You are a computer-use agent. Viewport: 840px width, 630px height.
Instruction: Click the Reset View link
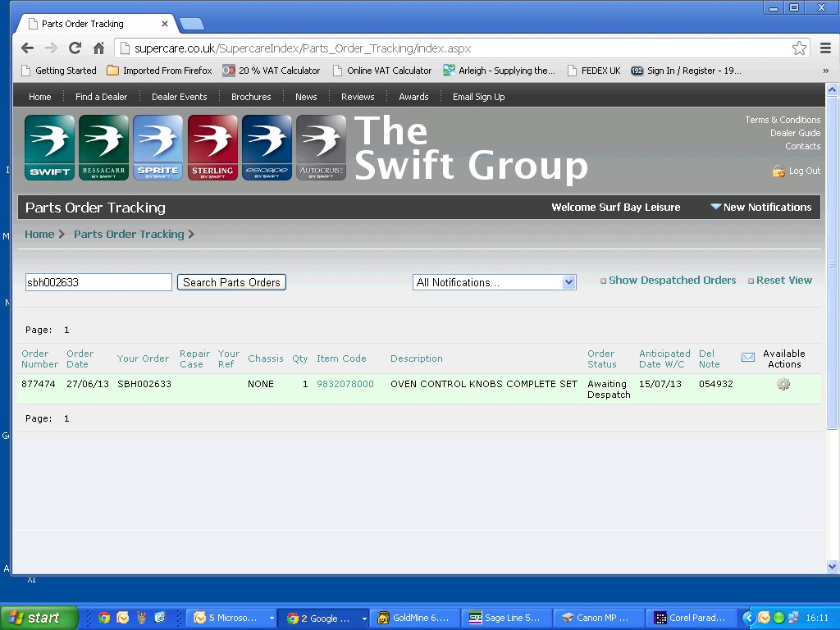coord(783,281)
